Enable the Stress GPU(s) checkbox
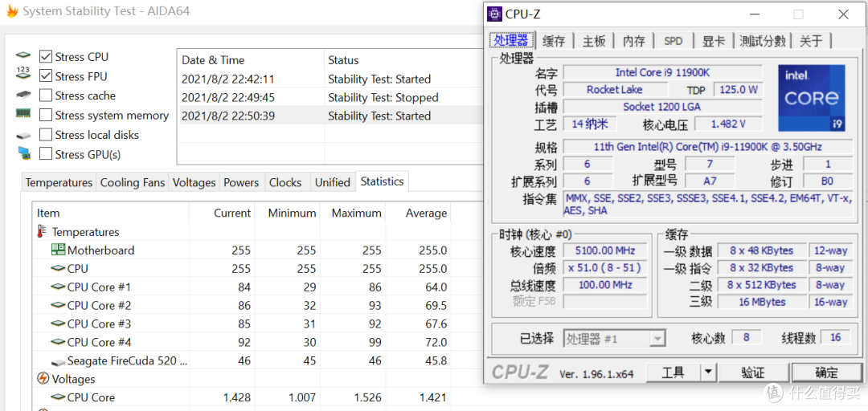The width and height of the screenshot is (868, 411). pos(46,154)
